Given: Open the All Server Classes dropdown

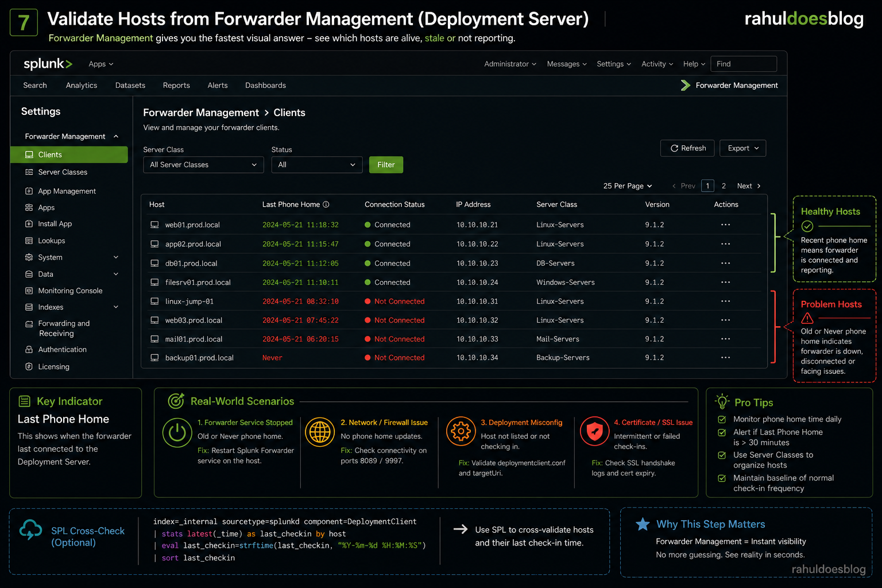Looking at the screenshot, I should click(203, 165).
